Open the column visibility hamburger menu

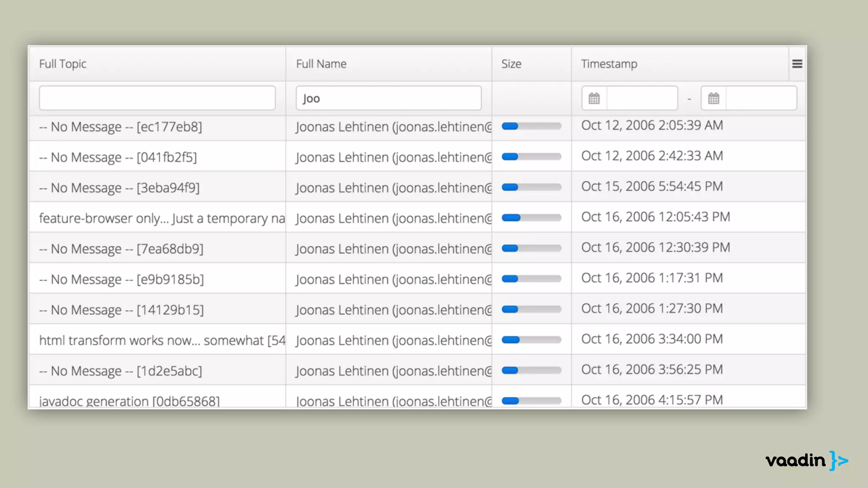click(x=797, y=64)
